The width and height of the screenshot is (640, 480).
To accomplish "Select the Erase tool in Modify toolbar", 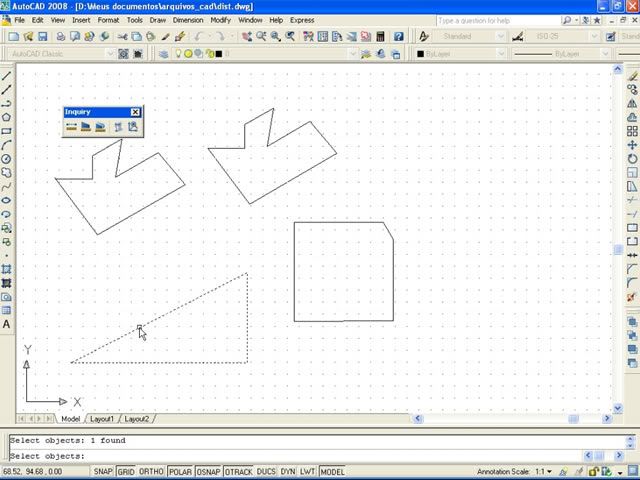I will (x=632, y=76).
